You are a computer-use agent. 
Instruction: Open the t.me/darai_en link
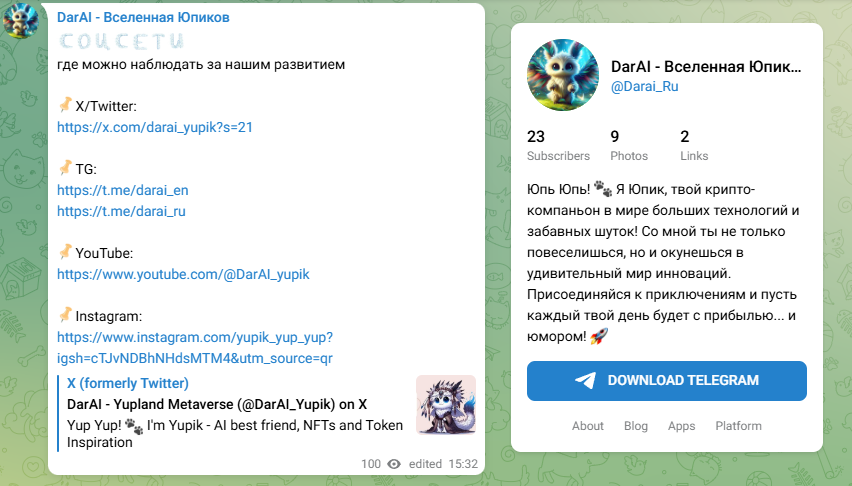point(123,190)
